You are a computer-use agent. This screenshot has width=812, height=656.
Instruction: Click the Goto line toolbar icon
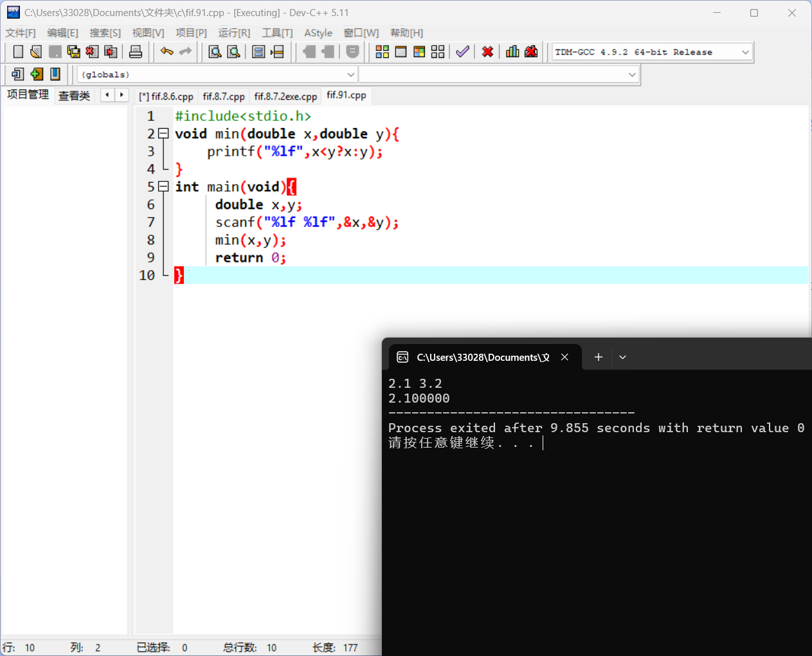click(277, 51)
